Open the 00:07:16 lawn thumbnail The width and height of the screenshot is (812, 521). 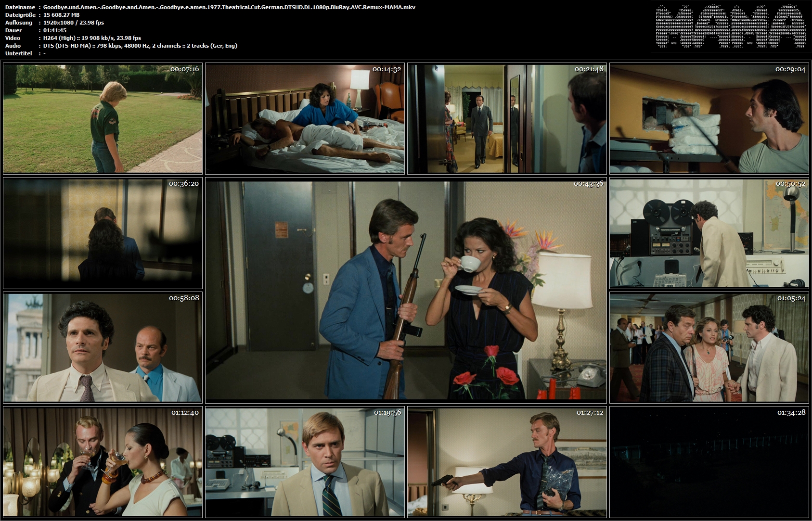(x=103, y=118)
